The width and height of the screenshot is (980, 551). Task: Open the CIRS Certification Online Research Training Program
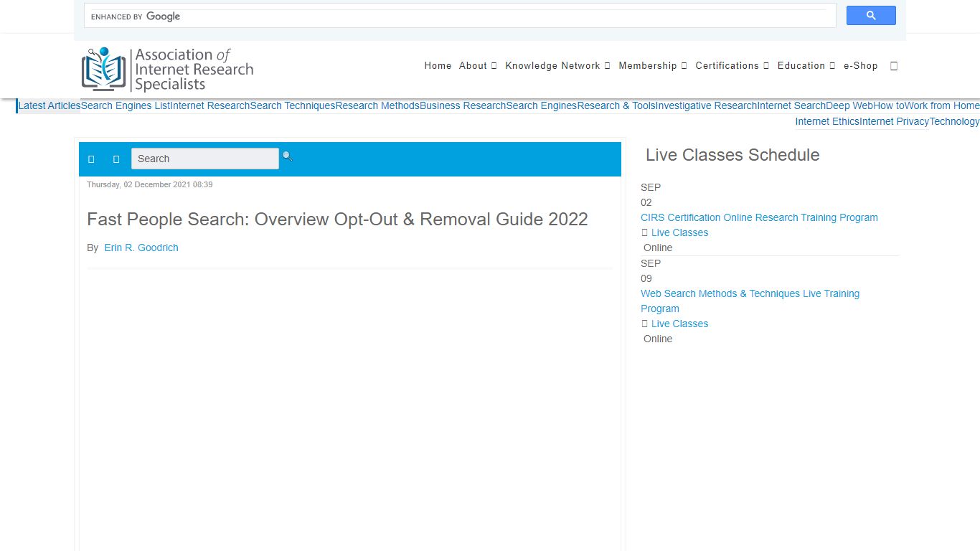click(x=759, y=217)
